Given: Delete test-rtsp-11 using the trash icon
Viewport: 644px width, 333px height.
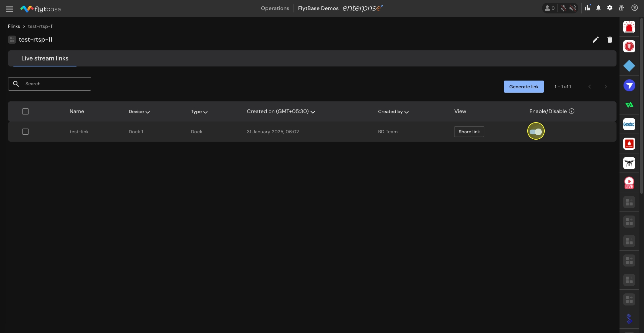Looking at the screenshot, I should click(609, 40).
